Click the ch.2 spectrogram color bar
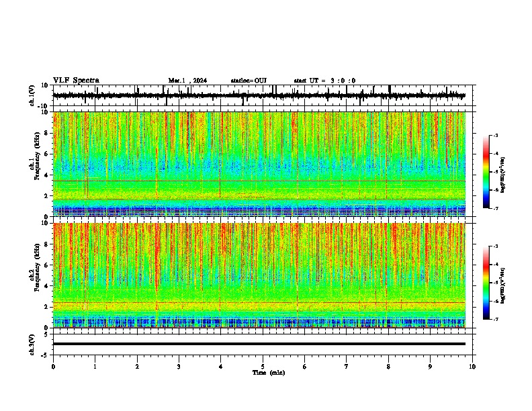532x411 pixels. click(x=486, y=283)
